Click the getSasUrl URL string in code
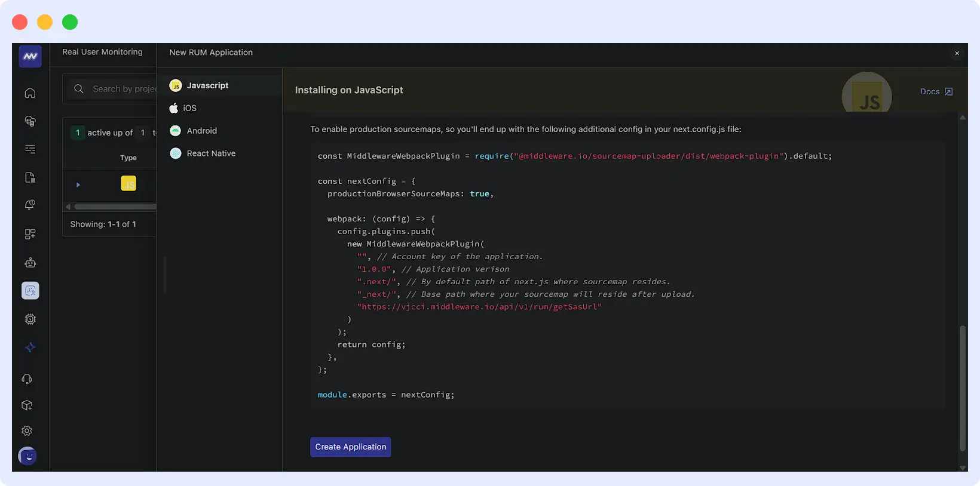Image resolution: width=980 pixels, height=486 pixels. [x=479, y=307]
